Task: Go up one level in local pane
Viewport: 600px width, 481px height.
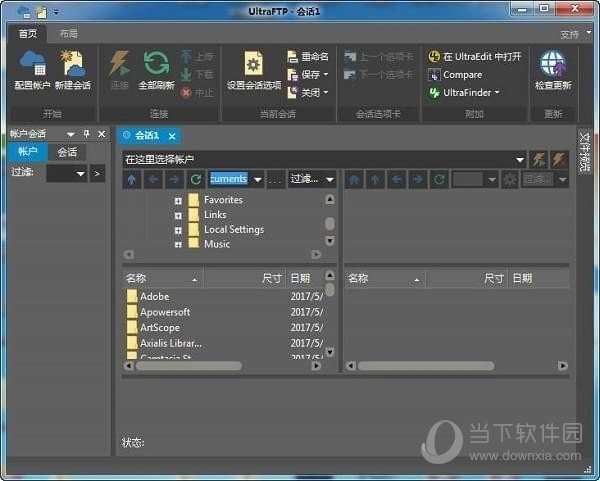Action: click(132, 179)
